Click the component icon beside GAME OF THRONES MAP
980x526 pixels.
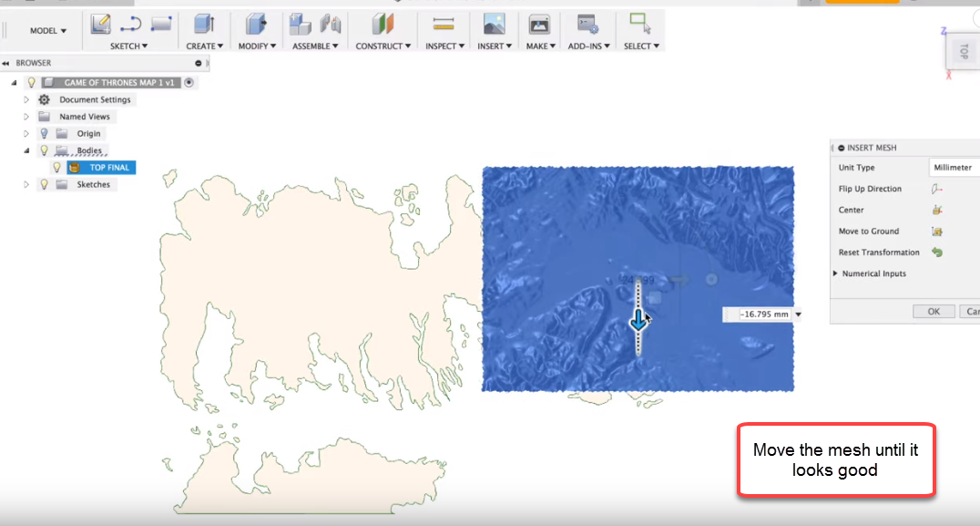pos(48,83)
